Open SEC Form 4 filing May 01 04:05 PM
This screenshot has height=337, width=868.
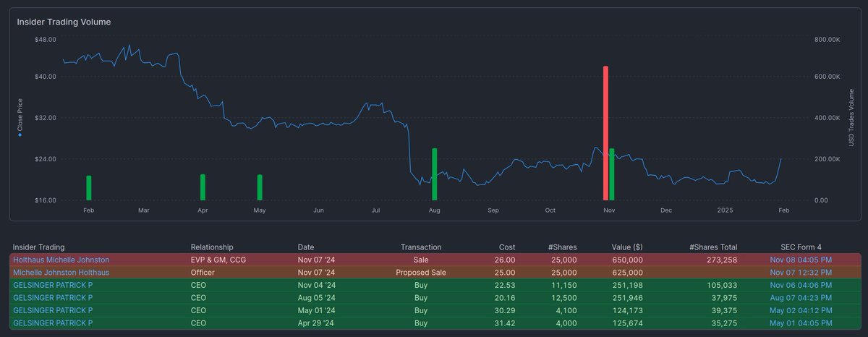pyautogui.click(x=801, y=324)
